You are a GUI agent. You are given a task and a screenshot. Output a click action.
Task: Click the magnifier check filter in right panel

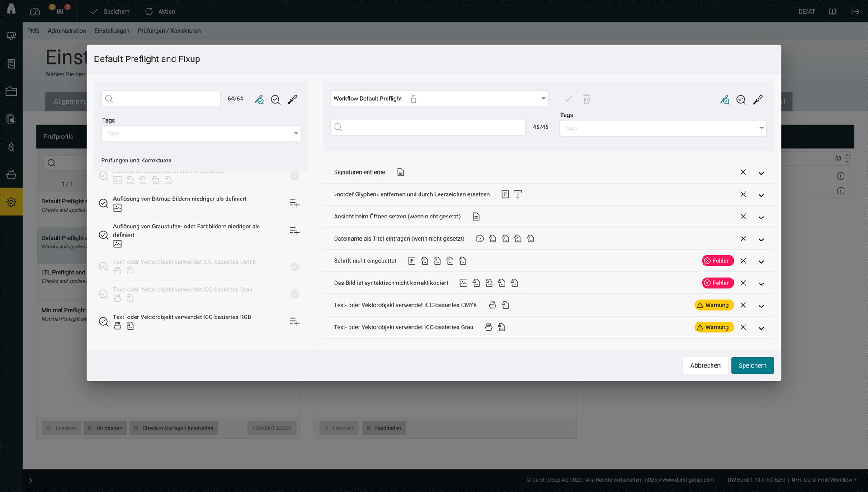click(x=741, y=99)
